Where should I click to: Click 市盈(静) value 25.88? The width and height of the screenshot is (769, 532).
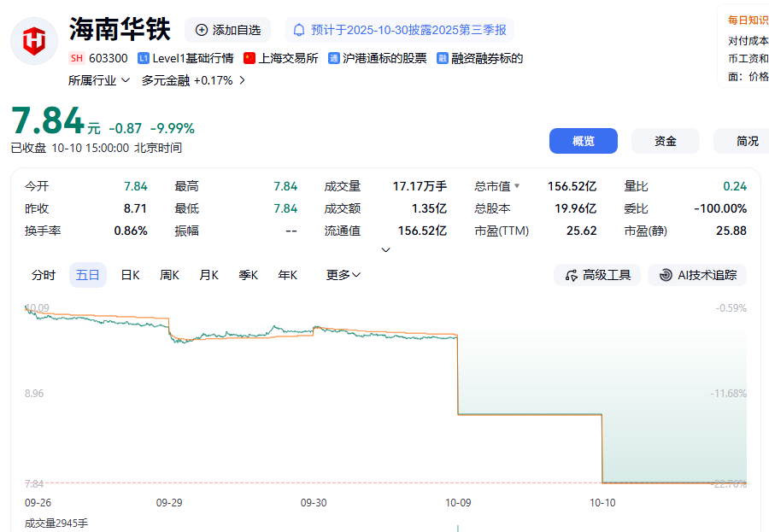point(731,231)
